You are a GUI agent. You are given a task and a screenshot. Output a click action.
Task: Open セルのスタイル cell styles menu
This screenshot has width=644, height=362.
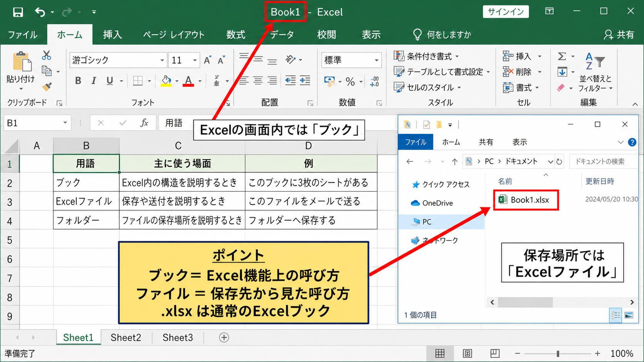427,87
